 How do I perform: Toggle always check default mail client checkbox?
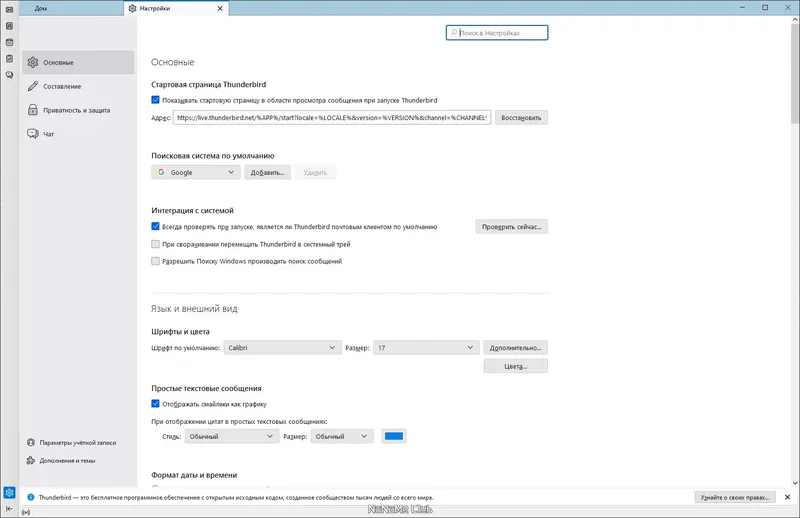point(156,227)
